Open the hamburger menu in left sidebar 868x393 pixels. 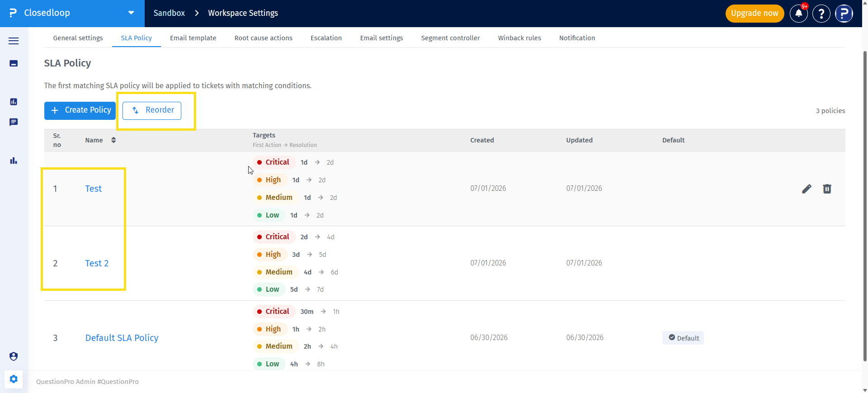pos(14,41)
